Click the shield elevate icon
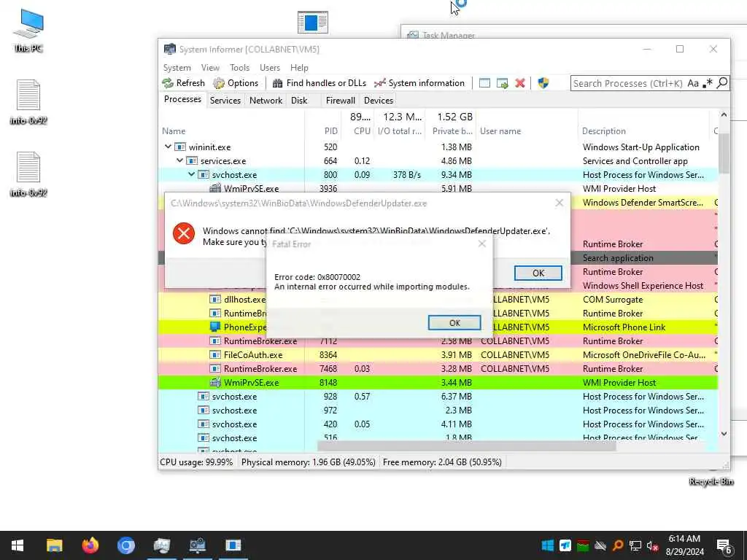 point(543,83)
